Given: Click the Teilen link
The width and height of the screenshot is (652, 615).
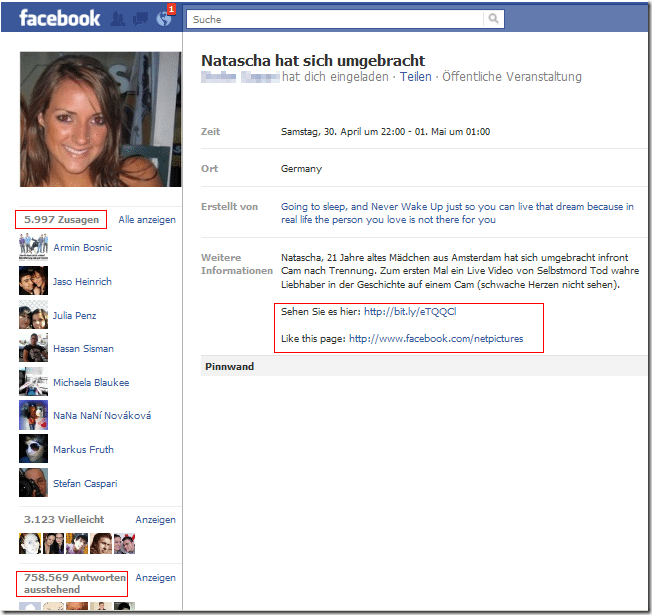Looking at the screenshot, I should [x=415, y=77].
